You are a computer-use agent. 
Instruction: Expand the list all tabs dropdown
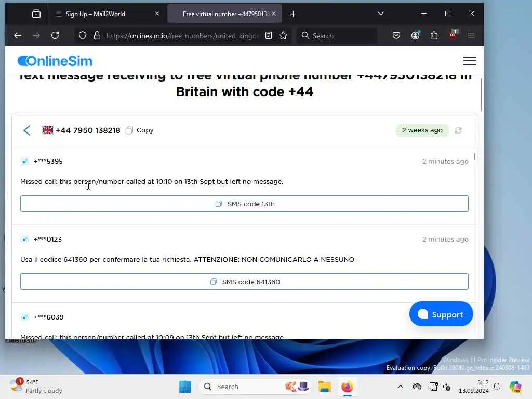381,14
